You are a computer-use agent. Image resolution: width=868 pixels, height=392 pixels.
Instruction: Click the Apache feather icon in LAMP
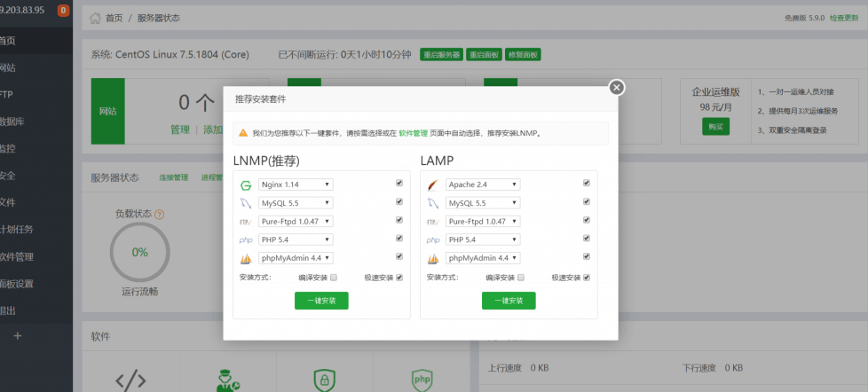pyautogui.click(x=433, y=185)
